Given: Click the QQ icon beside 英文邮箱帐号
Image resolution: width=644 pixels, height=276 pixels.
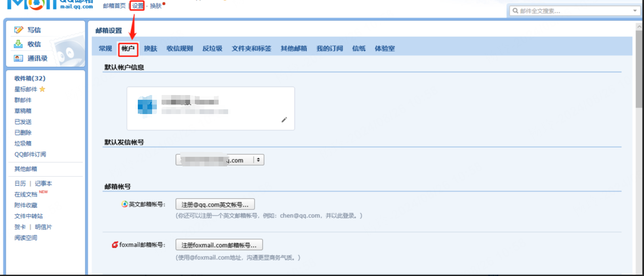Looking at the screenshot, I should point(125,204).
